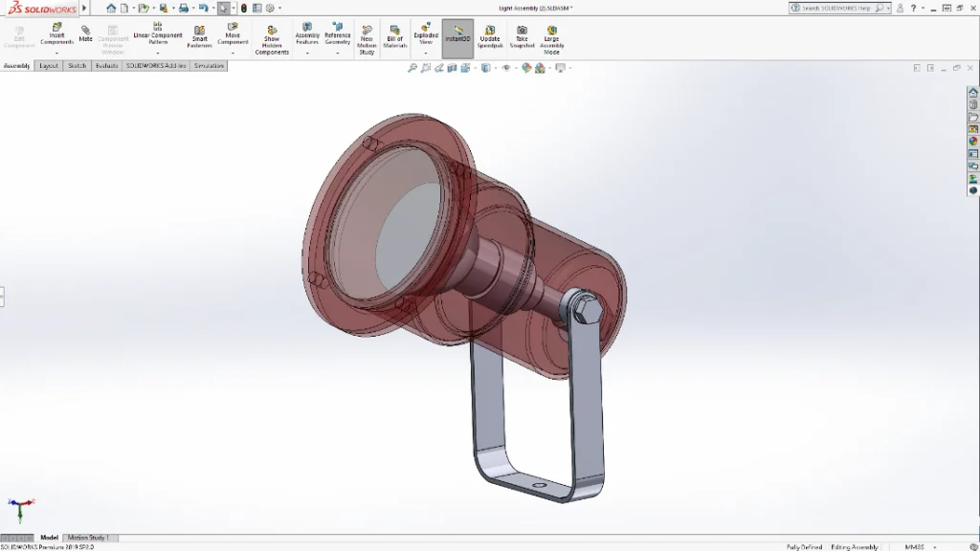The image size is (980, 551).
Task: Click the Insert Components tool
Action: (56, 35)
